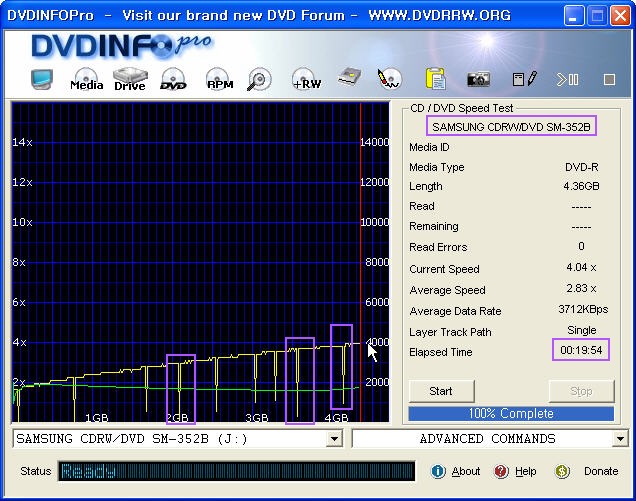Start the speed test
The width and height of the screenshot is (636, 501).
[x=441, y=391]
